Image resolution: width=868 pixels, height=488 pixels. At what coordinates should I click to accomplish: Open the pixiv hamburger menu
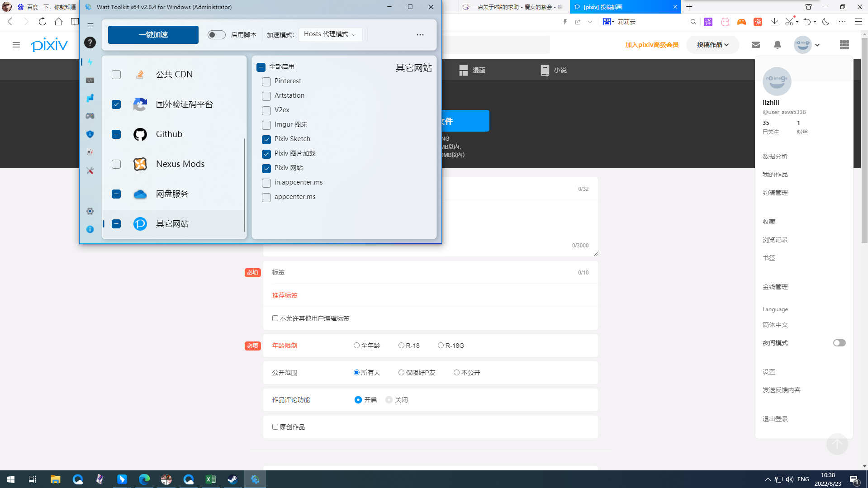coord(16,45)
